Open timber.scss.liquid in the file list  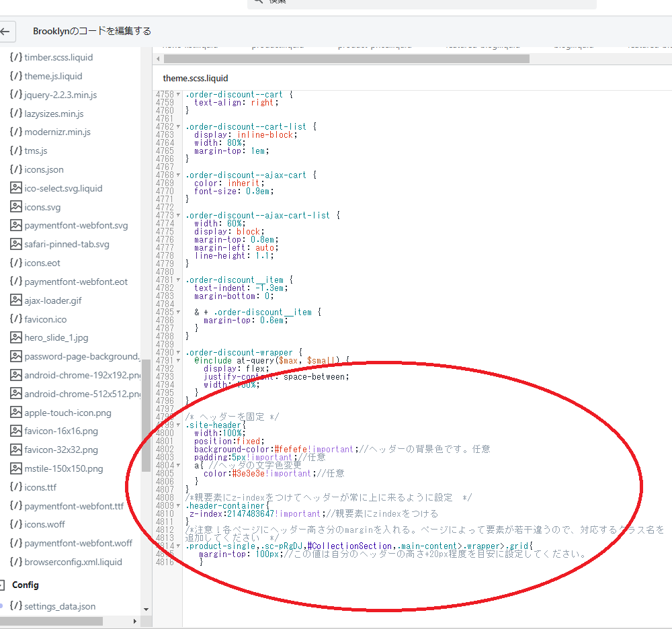[58, 57]
